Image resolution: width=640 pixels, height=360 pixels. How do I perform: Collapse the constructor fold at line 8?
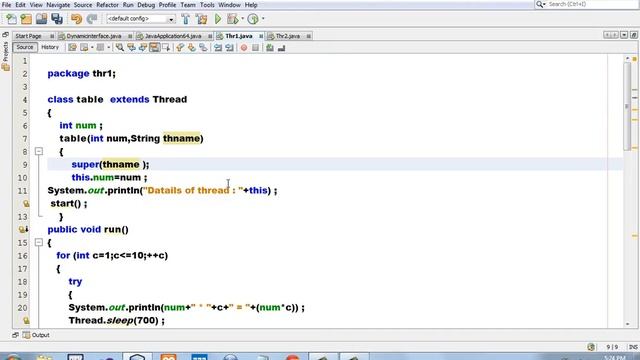39,151
